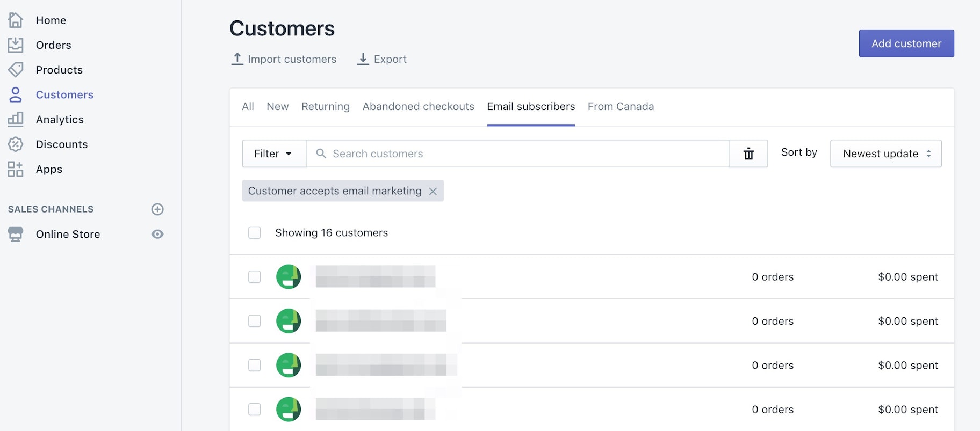Click the trash icon beside search
The height and width of the screenshot is (431, 980).
(748, 154)
